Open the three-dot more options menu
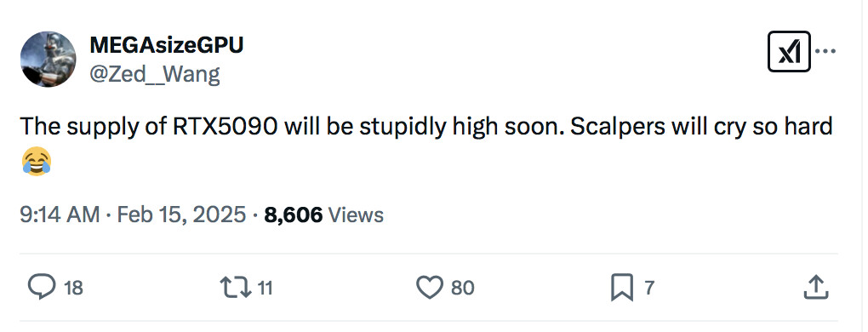This screenshot has width=868, height=332. pos(825,51)
